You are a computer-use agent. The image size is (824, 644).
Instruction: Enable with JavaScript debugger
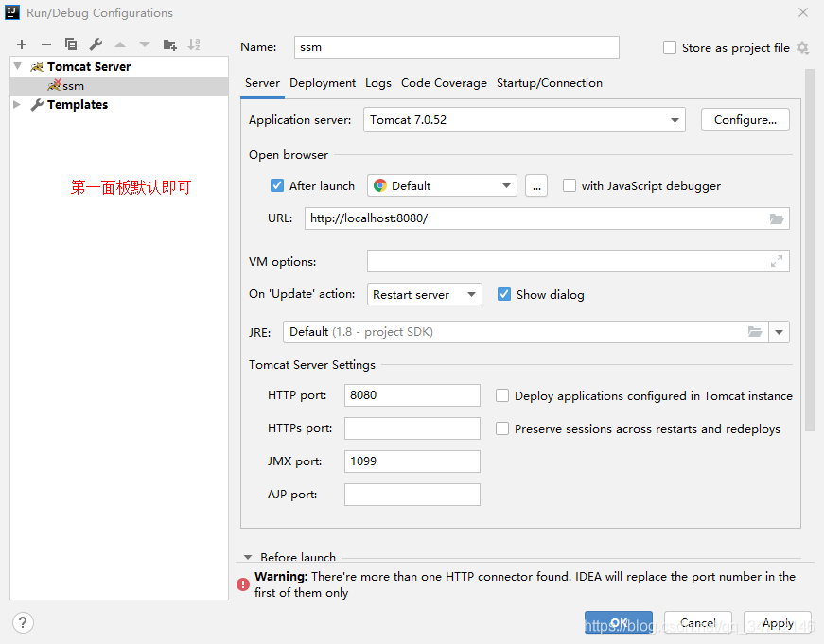[x=570, y=185]
